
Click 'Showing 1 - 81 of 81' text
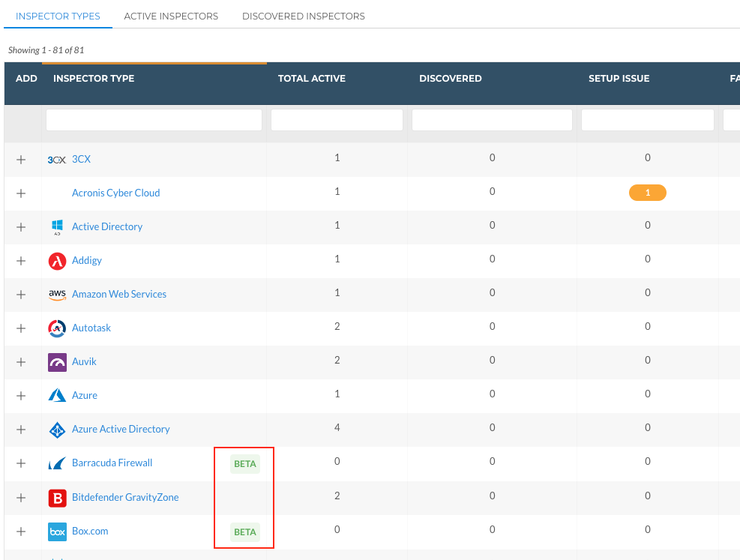[46, 50]
